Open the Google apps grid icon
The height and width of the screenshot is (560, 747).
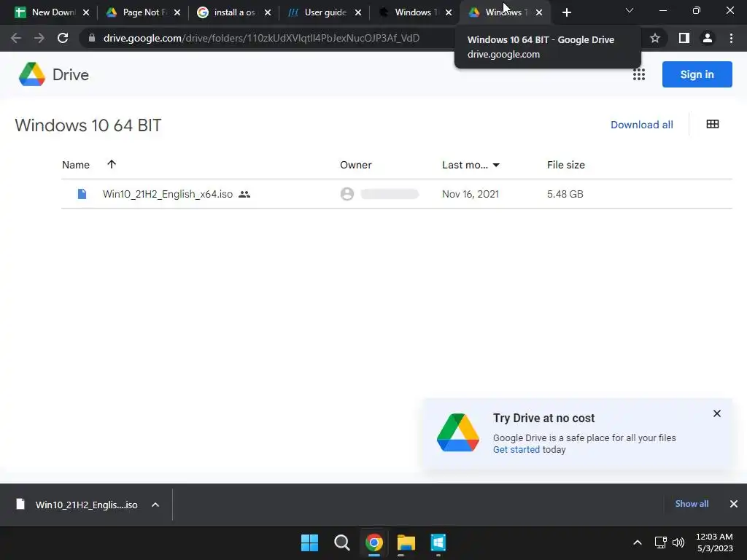[x=639, y=74]
